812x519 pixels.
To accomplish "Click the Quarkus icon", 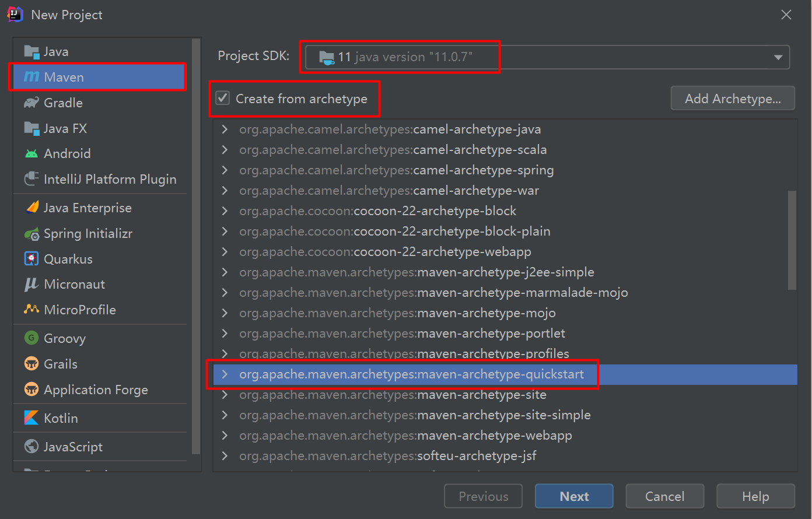I will tap(32, 259).
